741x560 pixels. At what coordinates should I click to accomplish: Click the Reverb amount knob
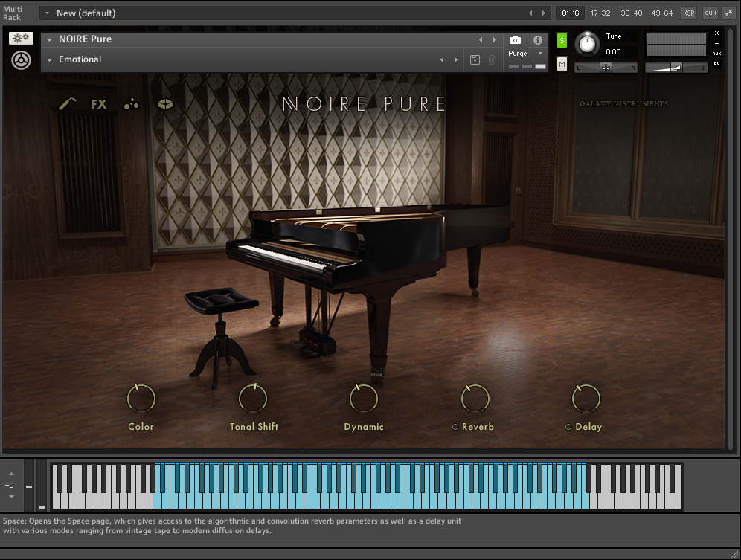pos(475,399)
